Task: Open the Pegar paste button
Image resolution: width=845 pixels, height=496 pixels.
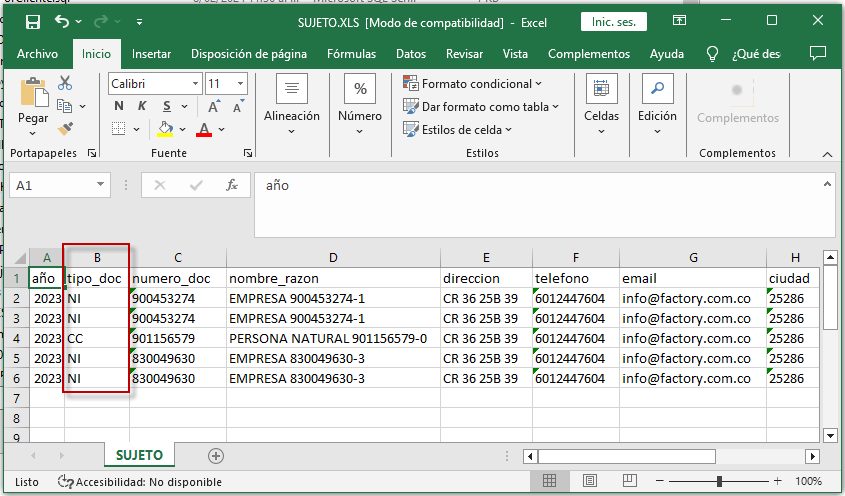Action: (33, 106)
